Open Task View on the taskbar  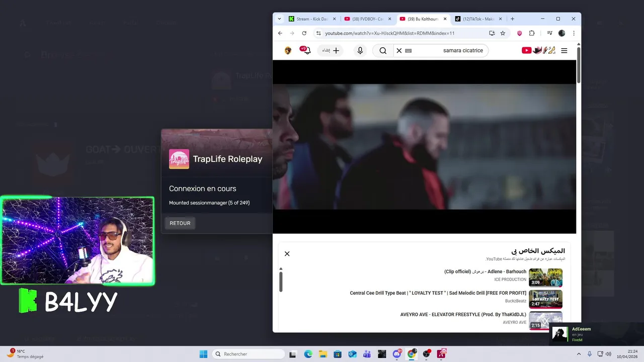(x=293, y=354)
